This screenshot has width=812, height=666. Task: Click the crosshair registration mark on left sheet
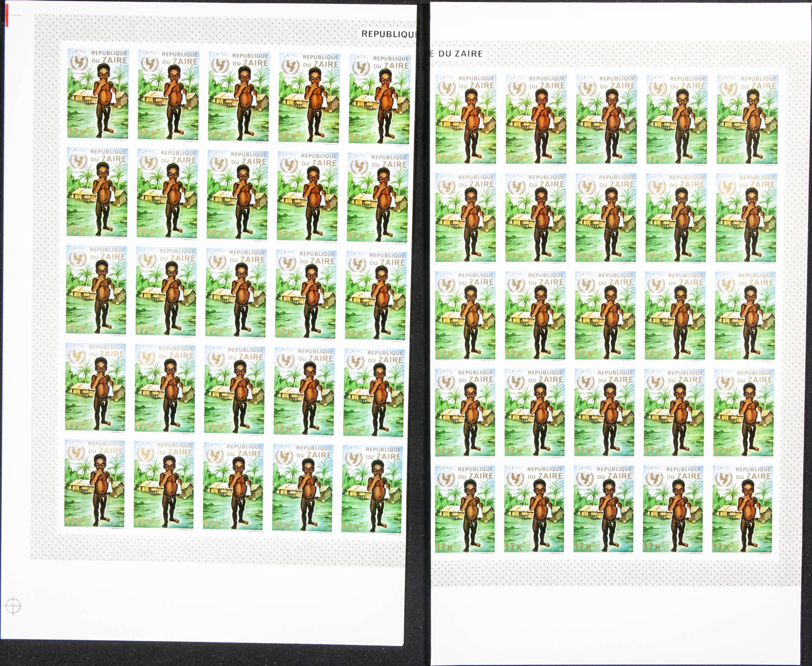[x=13, y=605]
